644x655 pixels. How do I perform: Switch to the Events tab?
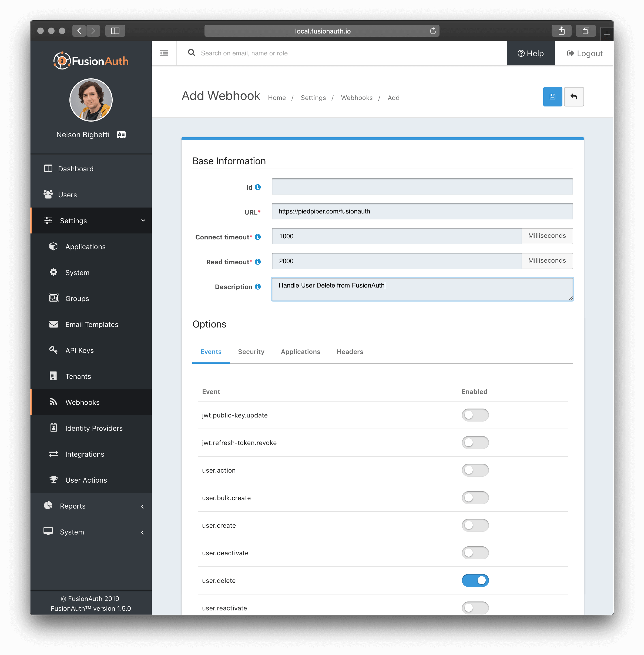point(211,352)
